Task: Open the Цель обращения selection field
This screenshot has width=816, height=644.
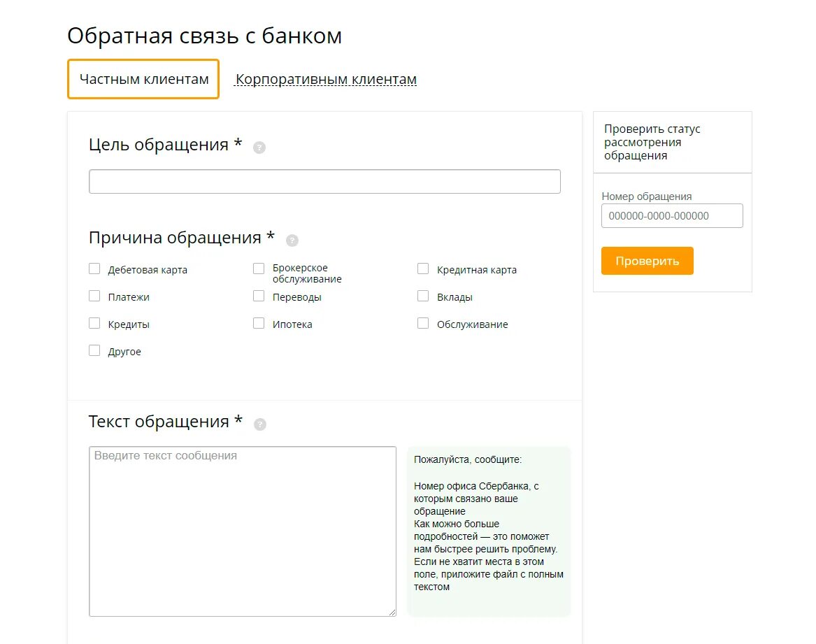Action: click(324, 181)
